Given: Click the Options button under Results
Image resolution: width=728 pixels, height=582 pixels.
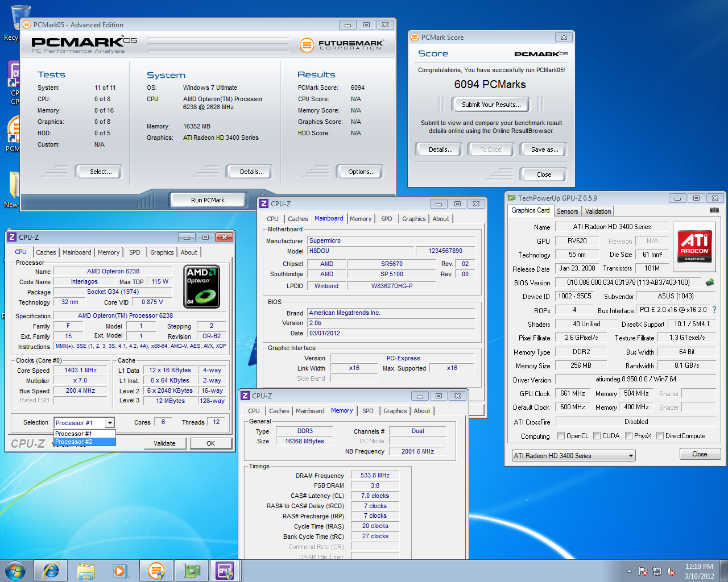Looking at the screenshot, I should point(361,172).
